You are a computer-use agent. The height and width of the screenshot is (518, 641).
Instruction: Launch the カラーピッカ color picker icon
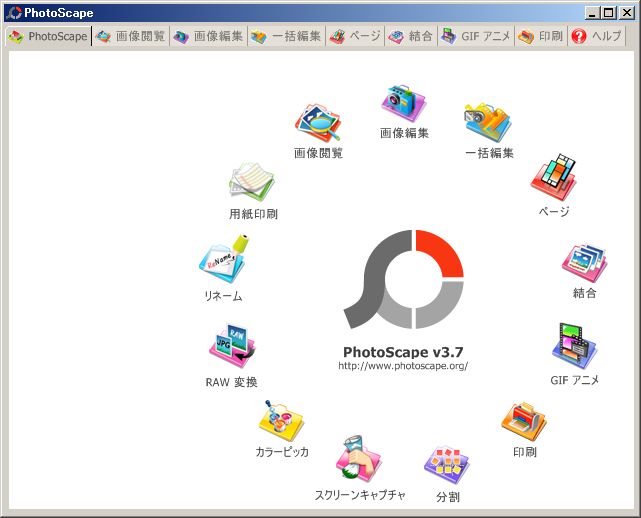281,420
